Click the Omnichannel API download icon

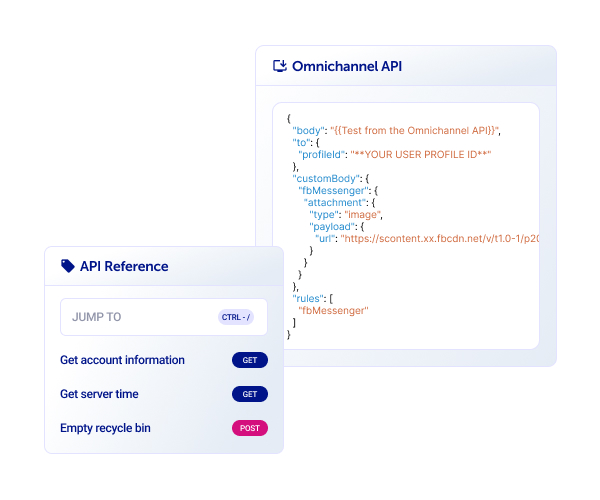[x=280, y=66]
